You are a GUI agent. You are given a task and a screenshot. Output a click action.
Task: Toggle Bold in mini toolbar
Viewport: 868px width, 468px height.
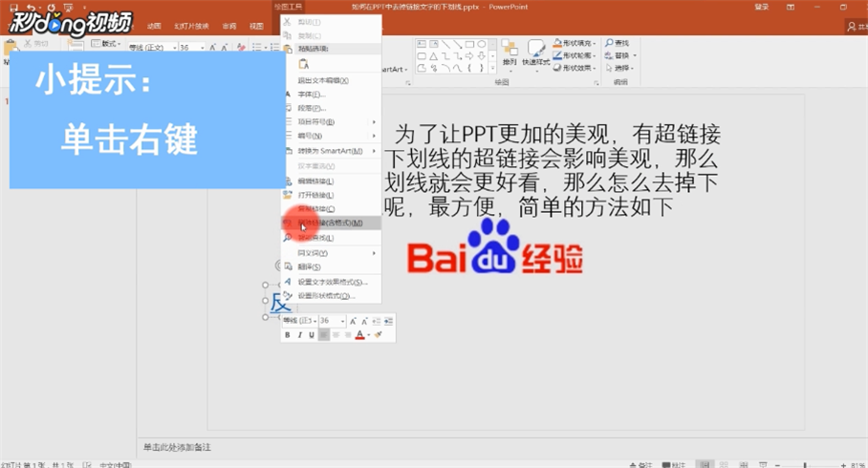[288, 334]
